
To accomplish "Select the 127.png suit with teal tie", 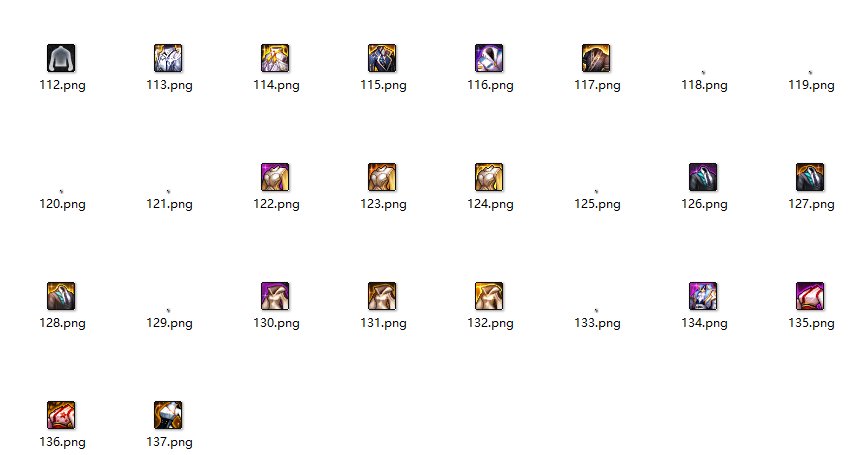I will pos(810,177).
